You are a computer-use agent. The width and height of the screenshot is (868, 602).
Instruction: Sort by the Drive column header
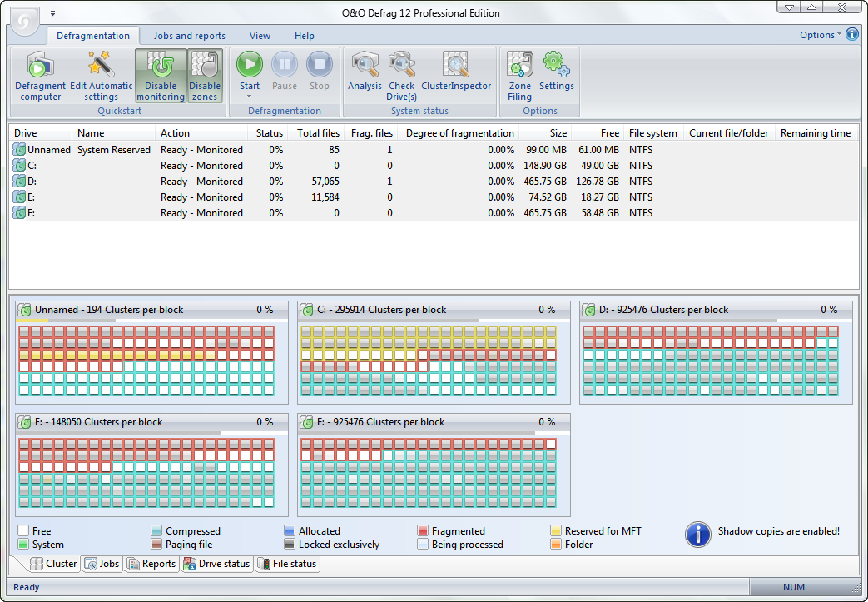pyautogui.click(x=41, y=133)
